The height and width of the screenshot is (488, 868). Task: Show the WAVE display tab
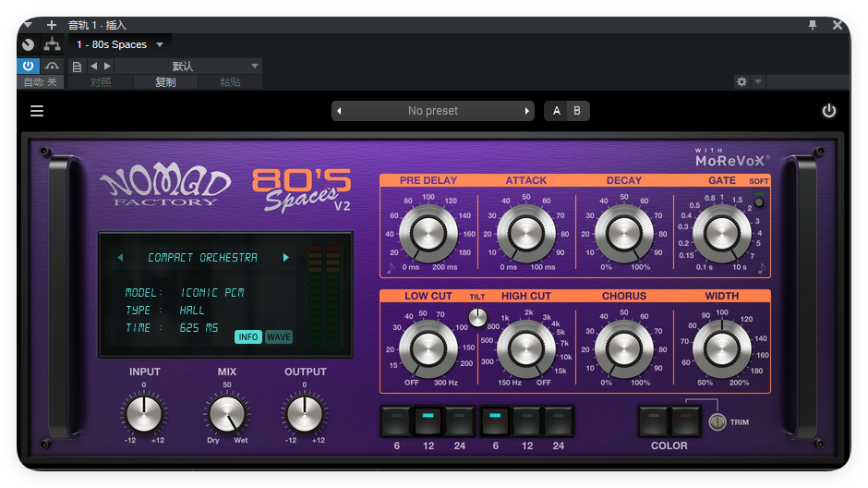pos(279,336)
